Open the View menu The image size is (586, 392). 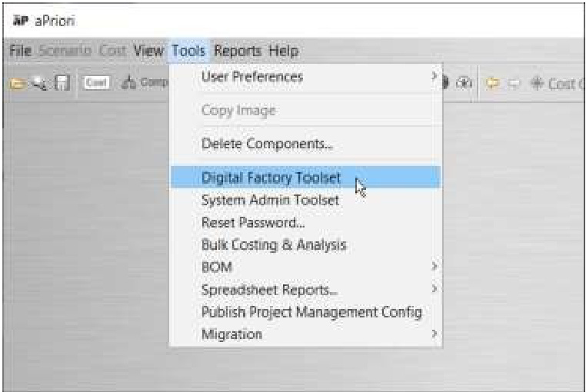tap(148, 51)
